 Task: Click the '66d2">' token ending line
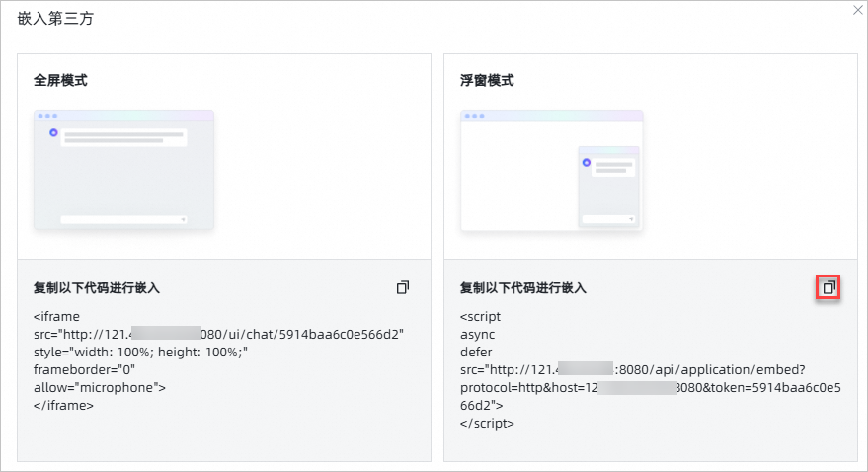[x=482, y=406]
